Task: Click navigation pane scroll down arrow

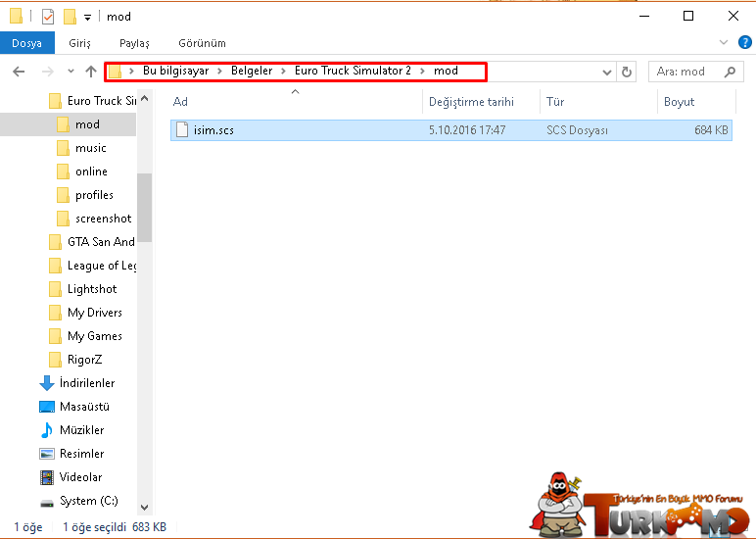Action: [x=144, y=507]
